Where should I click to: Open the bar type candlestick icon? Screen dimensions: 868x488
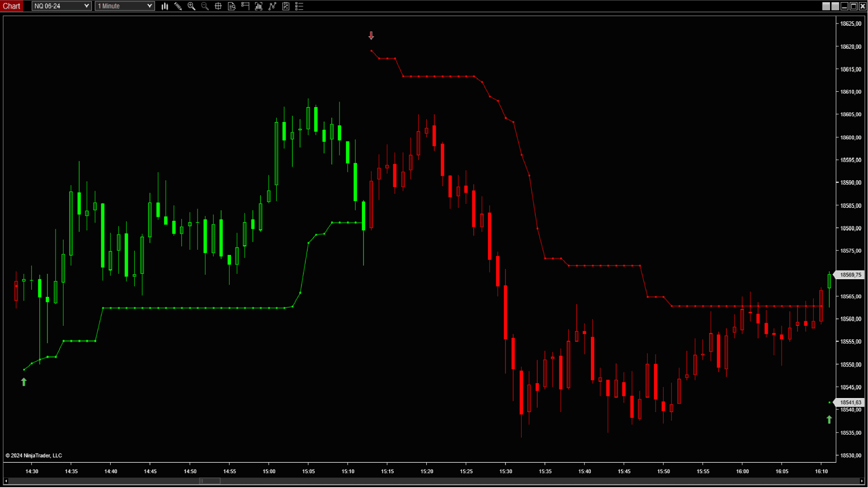[x=165, y=6]
